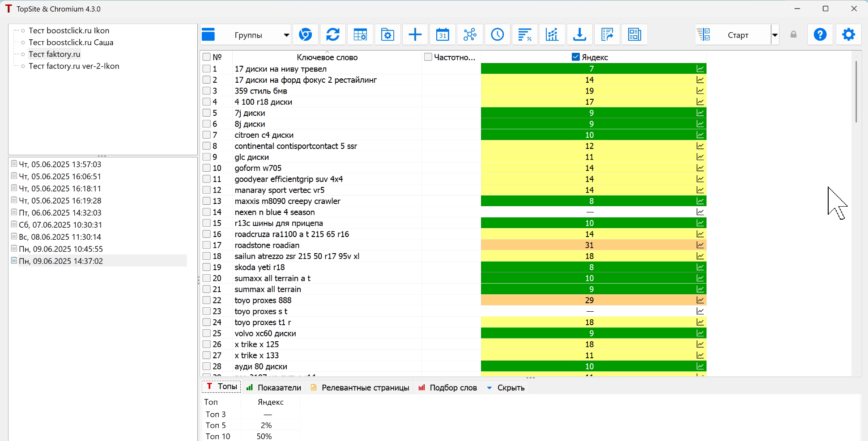
Task: Tick checkbox for row 25 'volvo xc60 диски'
Action: [206, 333]
